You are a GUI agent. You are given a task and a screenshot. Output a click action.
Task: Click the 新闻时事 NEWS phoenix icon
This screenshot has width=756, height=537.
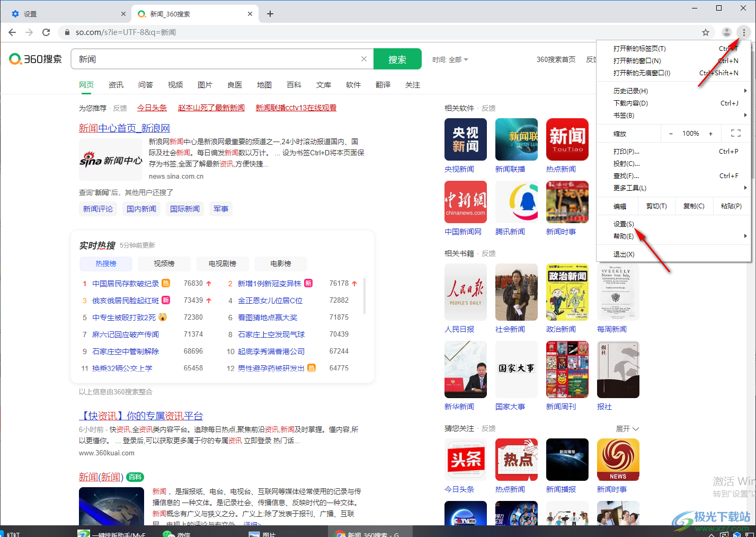pos(618,460)
